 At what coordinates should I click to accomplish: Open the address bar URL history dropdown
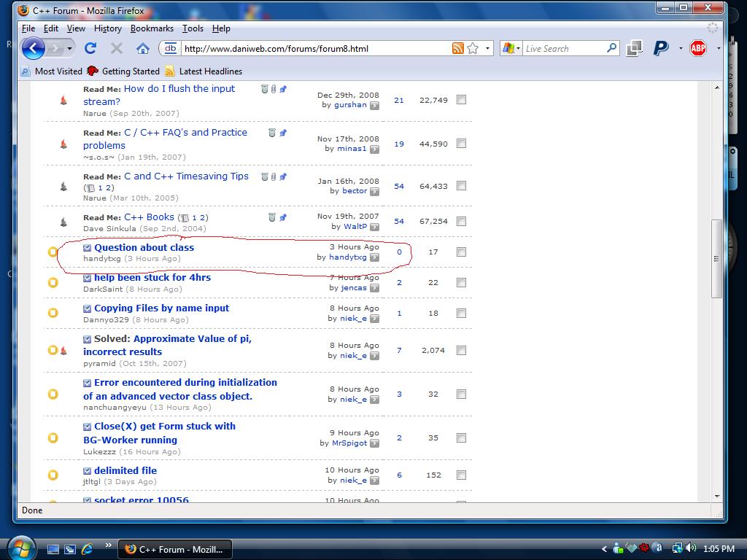pyautogui.click(x=487, y=48)
